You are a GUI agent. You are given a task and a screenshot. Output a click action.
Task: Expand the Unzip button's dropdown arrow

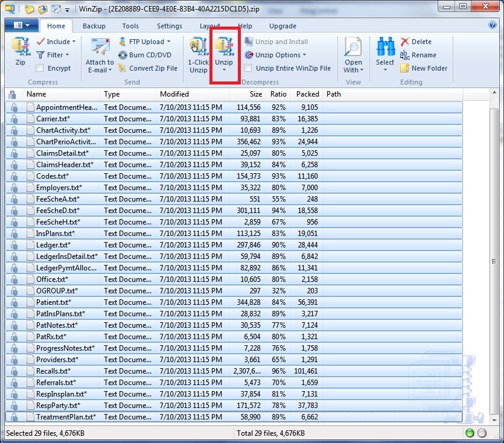pos(224,70)
